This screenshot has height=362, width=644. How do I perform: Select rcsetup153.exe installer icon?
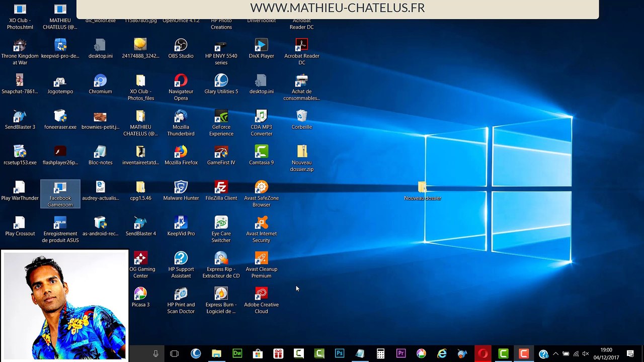click(x=20, y=155)
